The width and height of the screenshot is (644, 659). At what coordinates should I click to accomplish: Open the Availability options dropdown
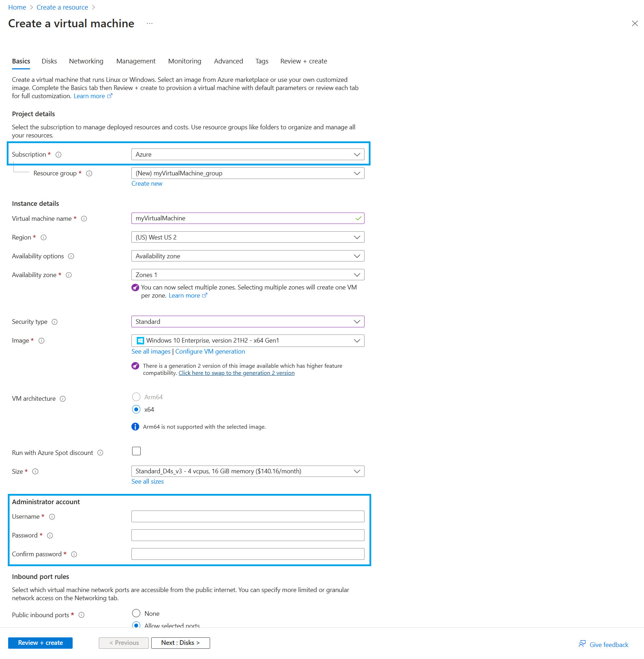[x=248, y=257]
